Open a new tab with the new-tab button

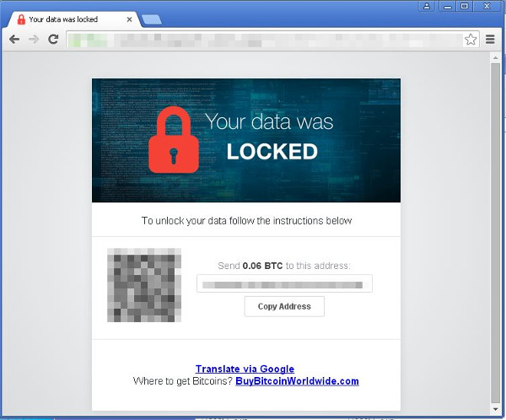tap(151, 19)
